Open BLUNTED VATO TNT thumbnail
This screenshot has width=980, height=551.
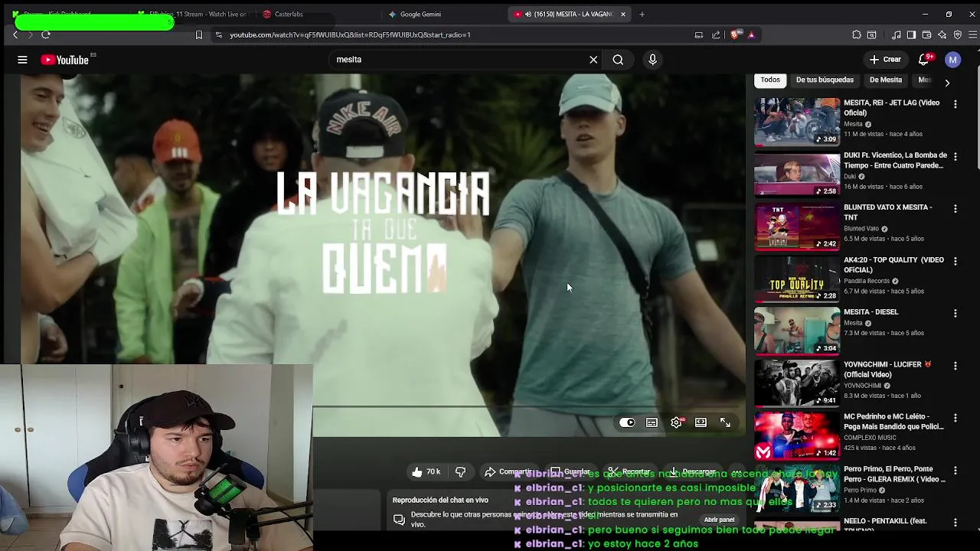797,226
